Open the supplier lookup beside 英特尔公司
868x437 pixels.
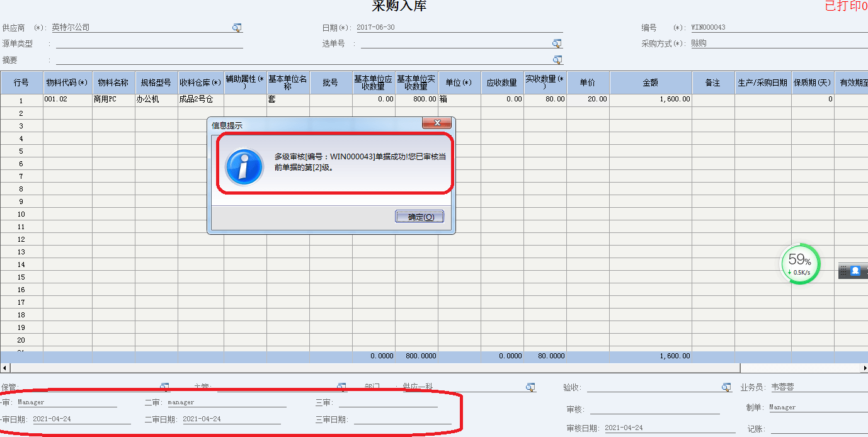click(x=237, y=27)
